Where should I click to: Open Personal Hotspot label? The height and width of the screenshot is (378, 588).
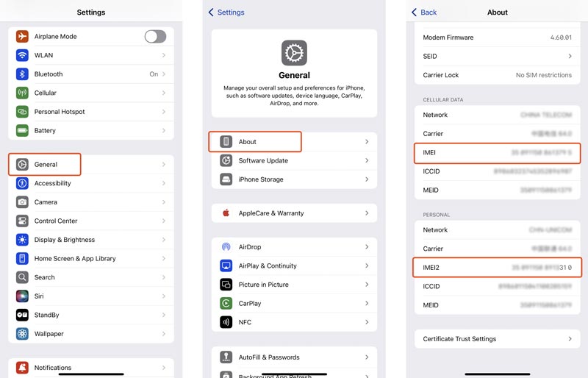(x=60, y=112)
